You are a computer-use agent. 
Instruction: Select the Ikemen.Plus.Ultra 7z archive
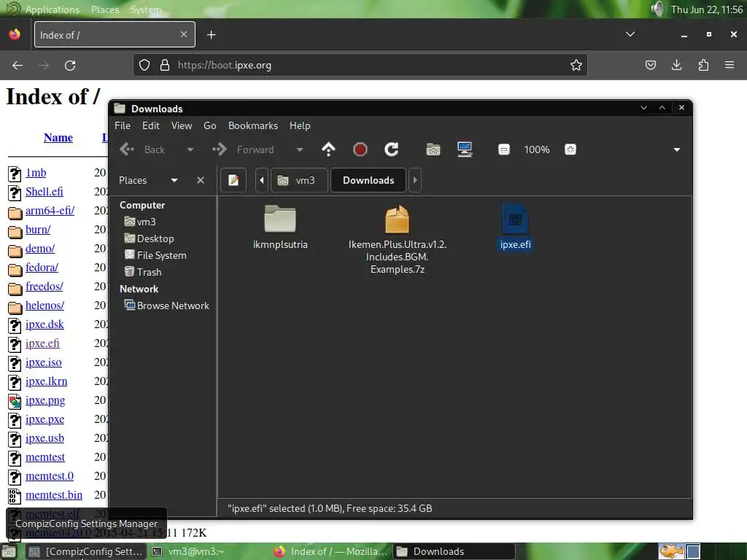pyautogui.click(x=398, y=219)
